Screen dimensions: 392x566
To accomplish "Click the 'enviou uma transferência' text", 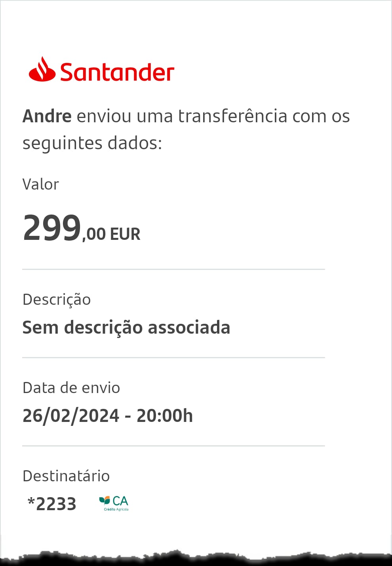I will (182, 116).
